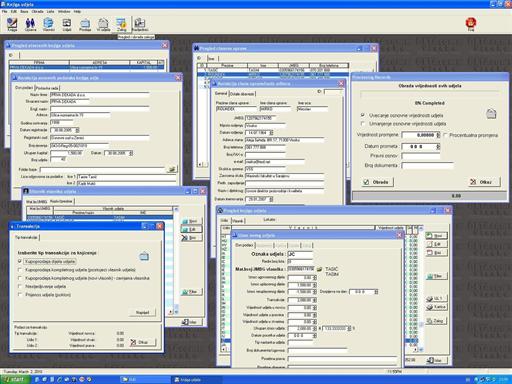This screenshot has height=384, width=512.
Task: Click the Novi button in the owners window
Action: [191, 221]
